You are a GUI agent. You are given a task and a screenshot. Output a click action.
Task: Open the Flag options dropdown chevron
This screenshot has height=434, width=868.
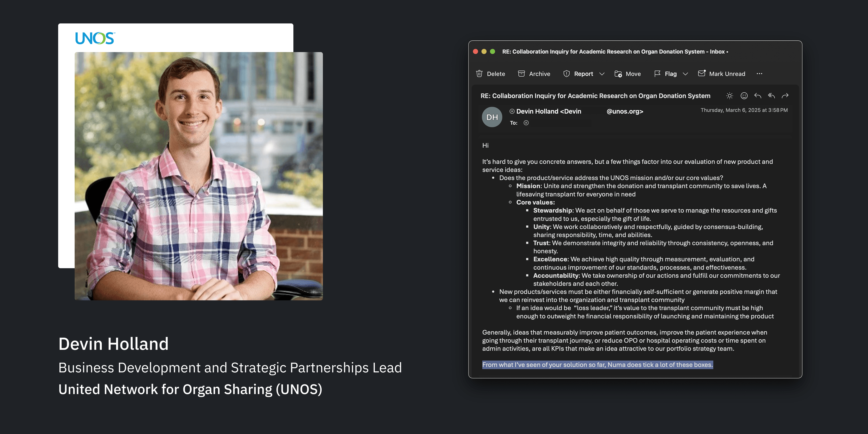click(x=685, y=74)
